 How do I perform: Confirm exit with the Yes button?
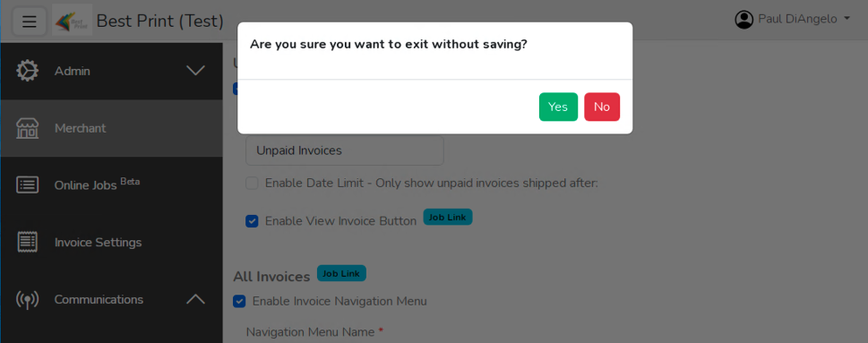point(558,107)
